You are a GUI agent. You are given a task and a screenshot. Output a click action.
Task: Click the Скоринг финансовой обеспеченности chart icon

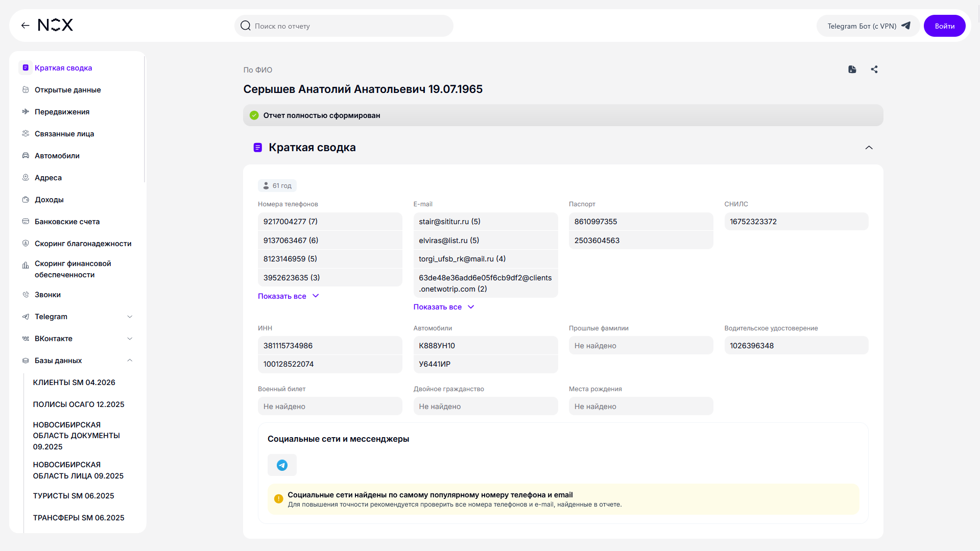(x=26, y=266)
